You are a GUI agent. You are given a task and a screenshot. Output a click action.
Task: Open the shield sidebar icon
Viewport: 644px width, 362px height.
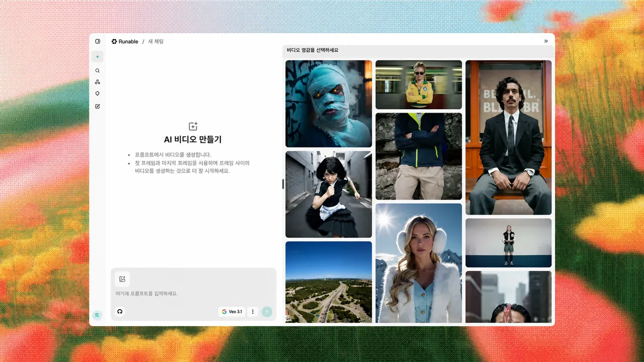coord(98,94)
